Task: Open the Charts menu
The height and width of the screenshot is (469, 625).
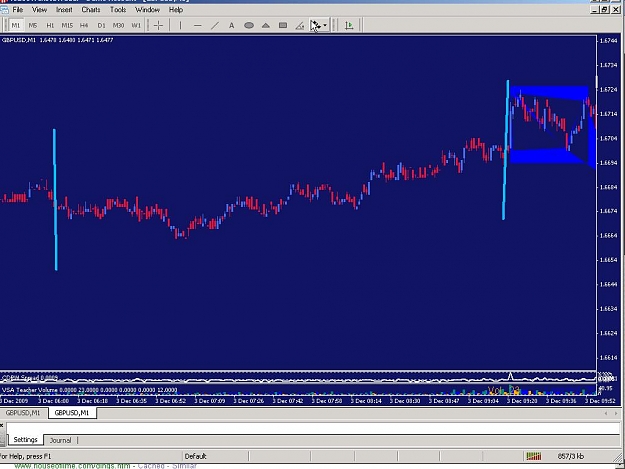Action: pos(91,10)
